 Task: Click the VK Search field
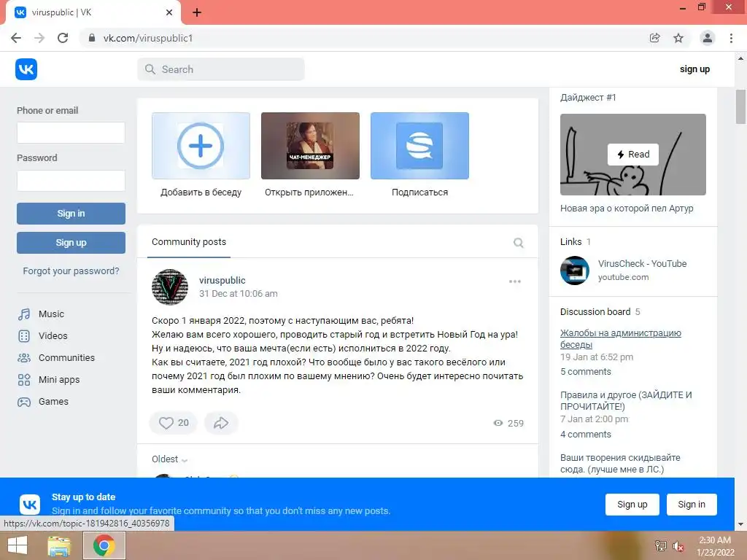tap(221, 69)
